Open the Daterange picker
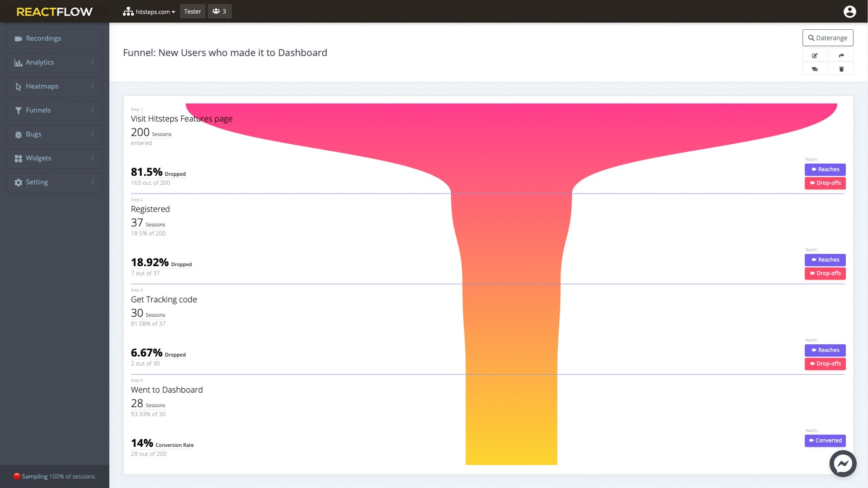 827,37
